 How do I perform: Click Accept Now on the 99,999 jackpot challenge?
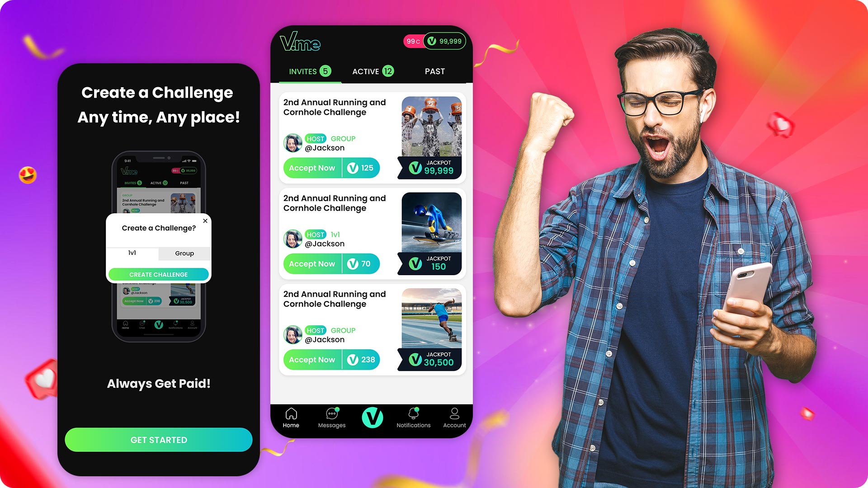(x=311, y=168)
